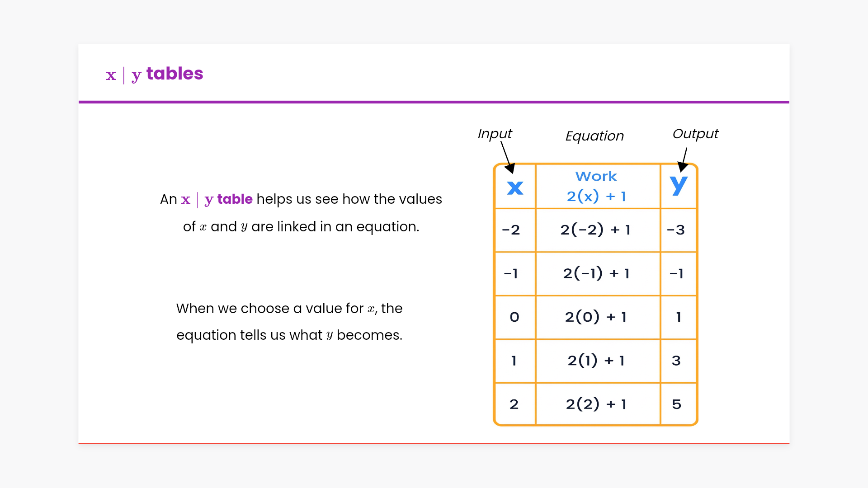The height and width of the screenshot is (488, 868).
Task: Select the blue x column header
Action: click(x=515, y=188)
